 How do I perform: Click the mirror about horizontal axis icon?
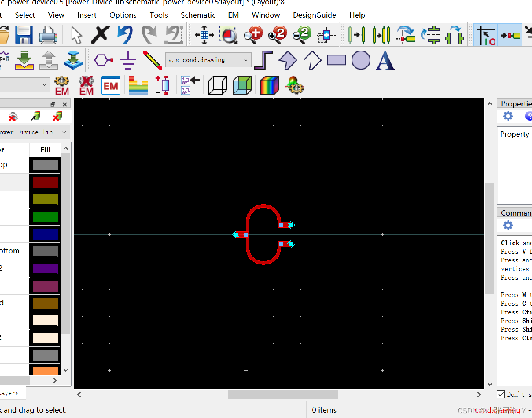431,35
